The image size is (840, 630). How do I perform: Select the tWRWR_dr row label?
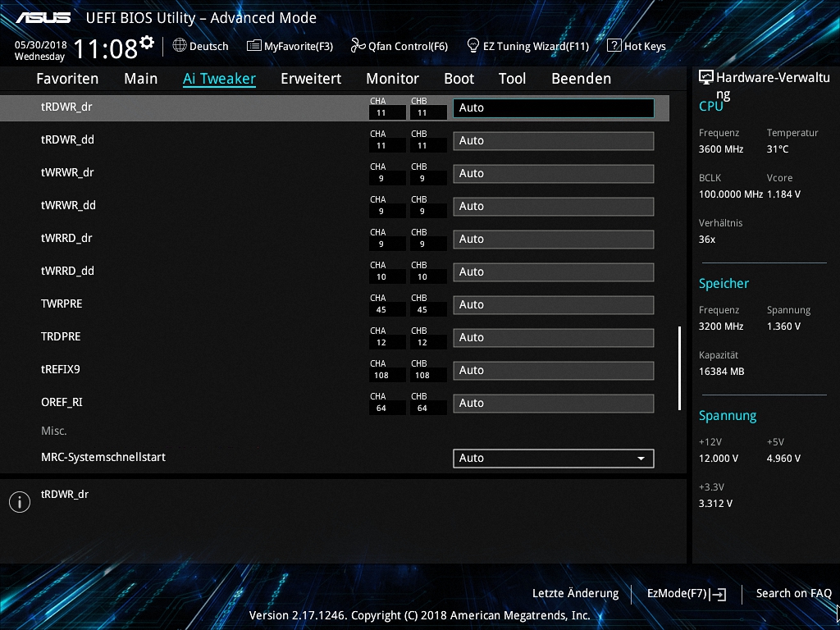[67, 172]
